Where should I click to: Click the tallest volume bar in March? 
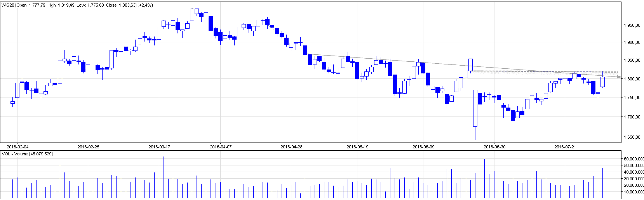tap(164, 177)
